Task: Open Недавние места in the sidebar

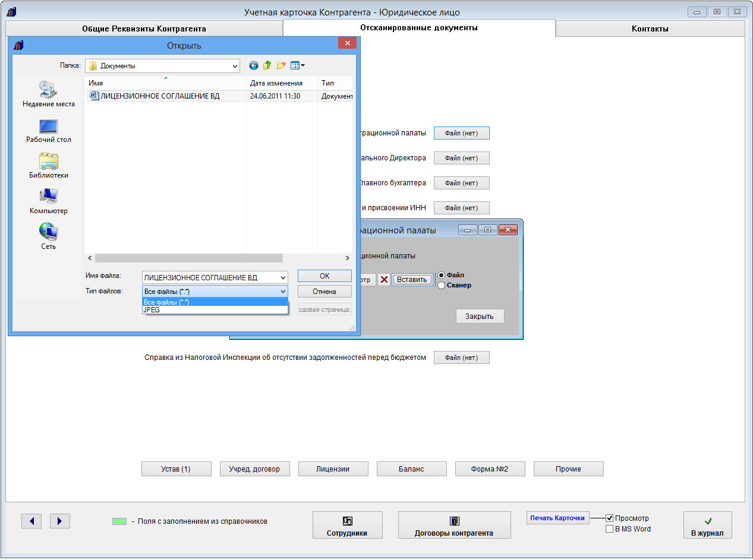Action: pyautogui.click(x=49, y=94)
